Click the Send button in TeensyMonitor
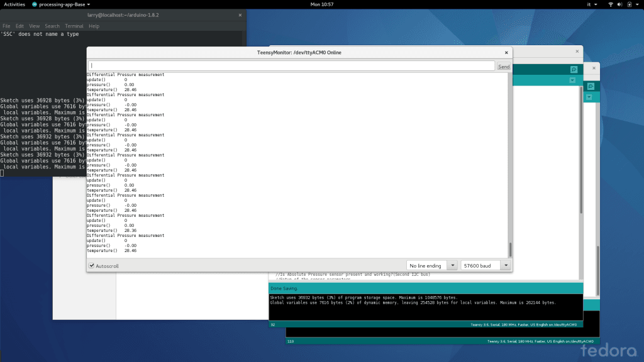Screen dimensions: 644x362 (x=504, y=67)
